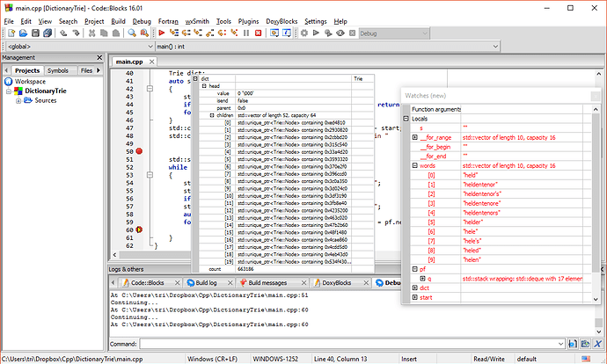Click the red Debug/Continue arrow
Viewport: 607px width, 364px height.
point(162,33)
